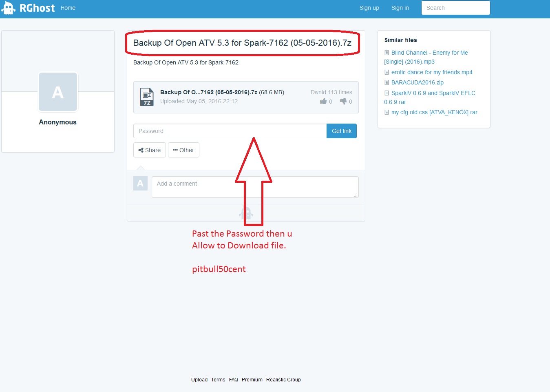Click the Add a comment text area
The height and width of the screenshot is (392, 550).
(255, 187)
